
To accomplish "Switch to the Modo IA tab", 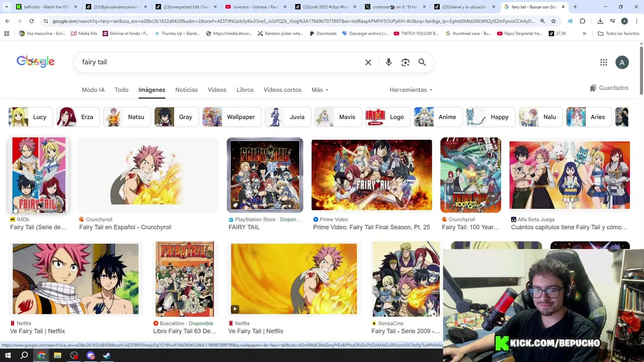I will (x=93, y=89).
